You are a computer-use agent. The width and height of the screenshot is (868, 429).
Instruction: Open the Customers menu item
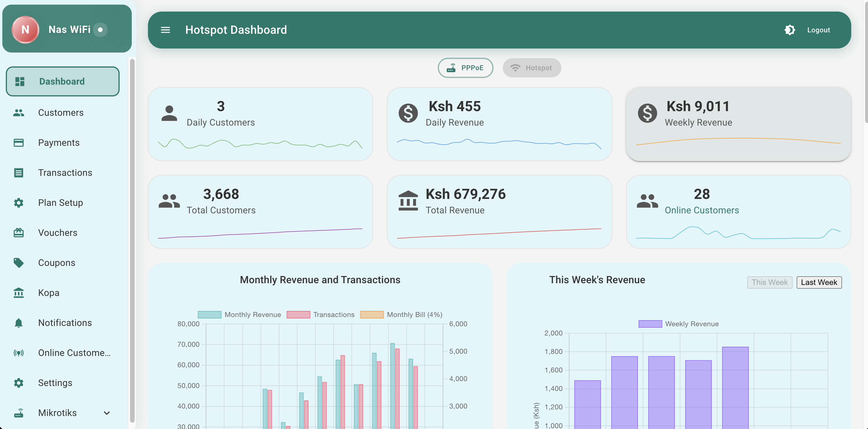click(61, 113)
